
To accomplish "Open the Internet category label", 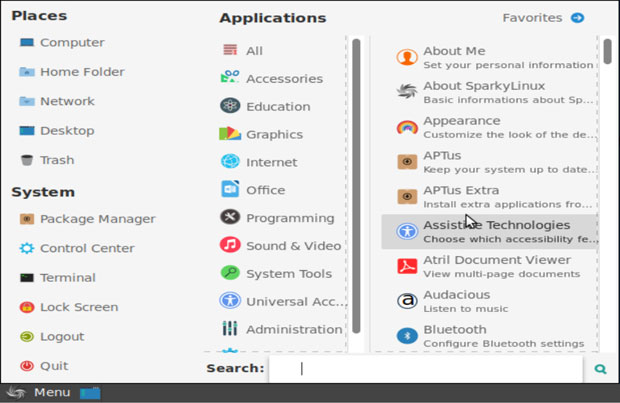I will [x=271, y=162].
